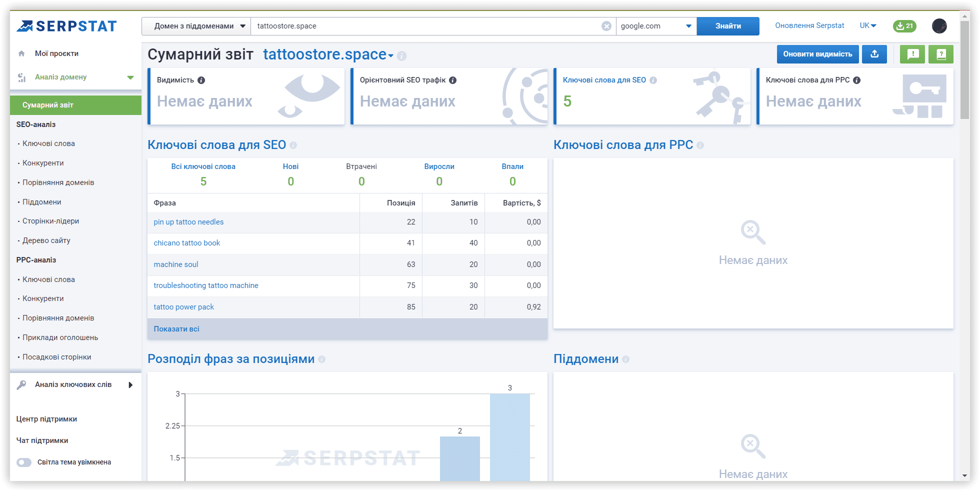The image size is (980, 491).
Task: Expand the tattoostore.space domain title dropdown
Action: 391,55
